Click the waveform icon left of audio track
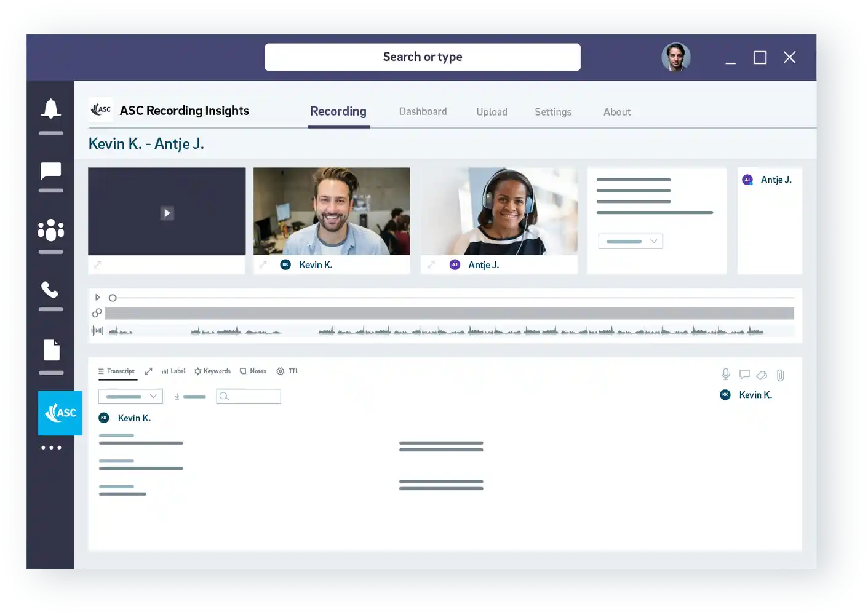868x615 pixels. (97, 330)
